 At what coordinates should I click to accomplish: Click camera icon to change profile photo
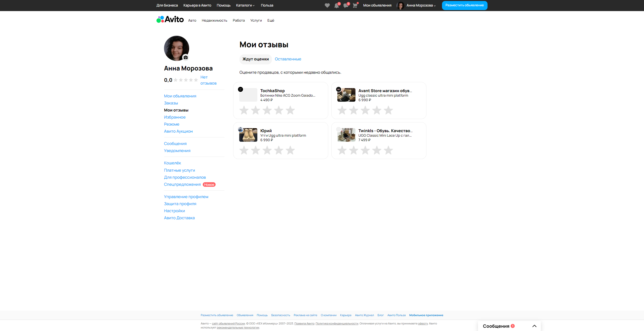coord(186,57)
